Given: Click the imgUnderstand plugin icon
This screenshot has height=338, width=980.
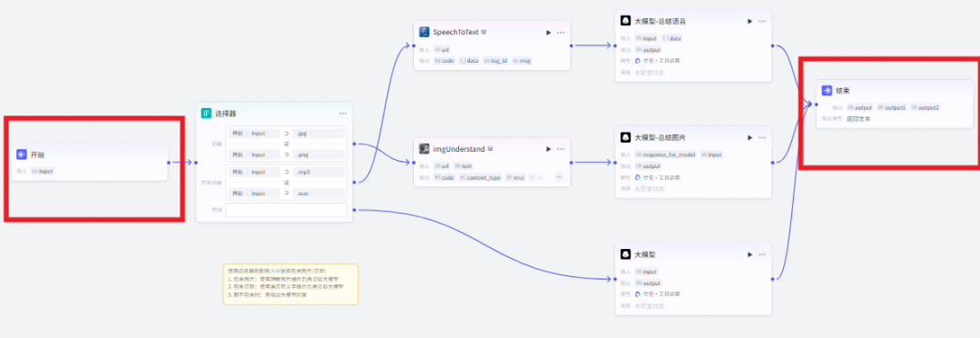Looking at the screenshot, I should [x=424, y=149].
